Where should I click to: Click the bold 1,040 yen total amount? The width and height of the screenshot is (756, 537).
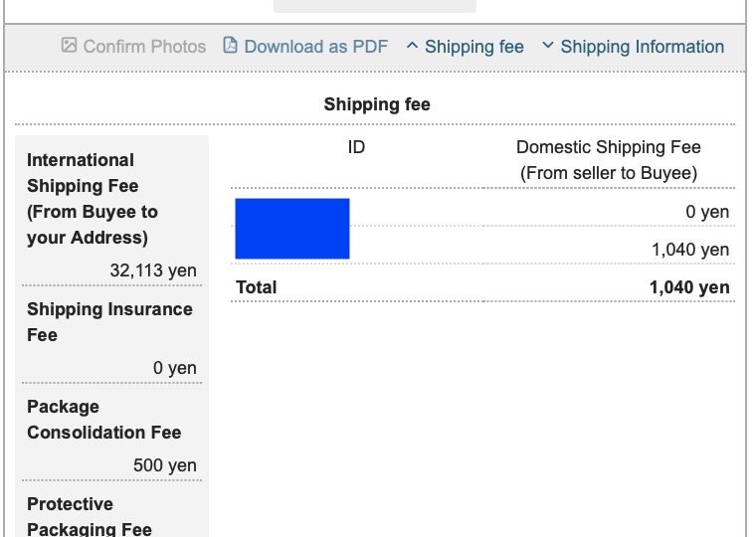click(689, 287)
